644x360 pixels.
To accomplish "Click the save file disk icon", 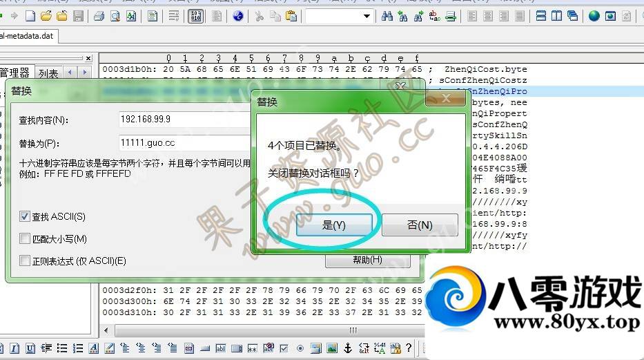I will [78, 16].
